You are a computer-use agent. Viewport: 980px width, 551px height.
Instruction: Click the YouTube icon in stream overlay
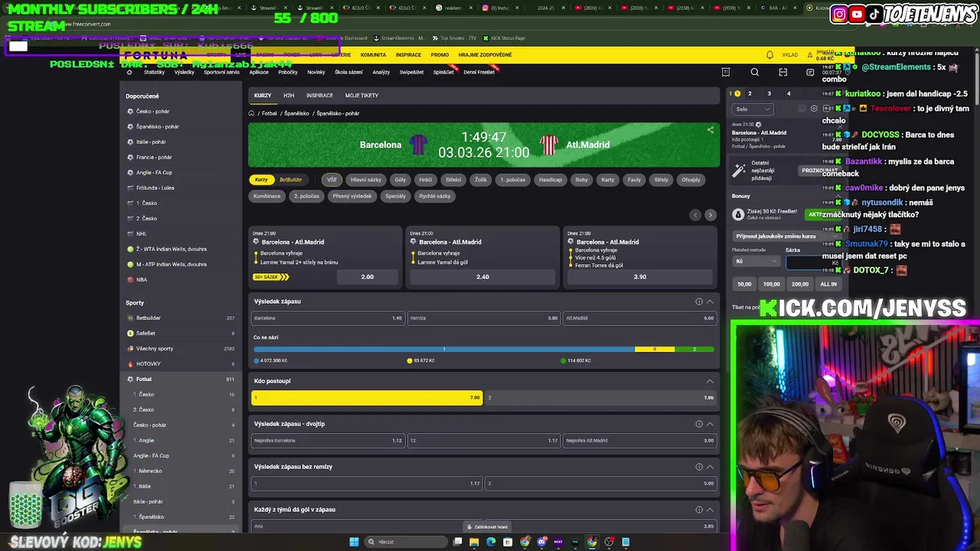857,14
